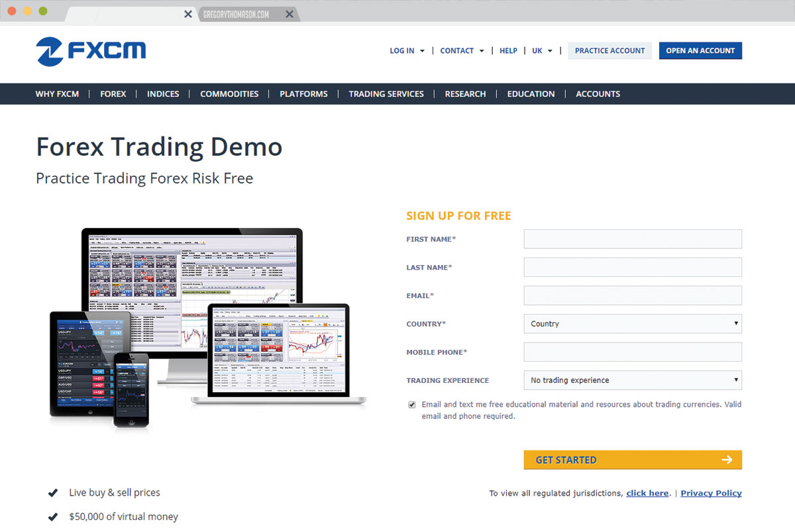Focus the MOBILE PHONE input field
This screenshot has width=795, height=532.
(x=633, y=352)
